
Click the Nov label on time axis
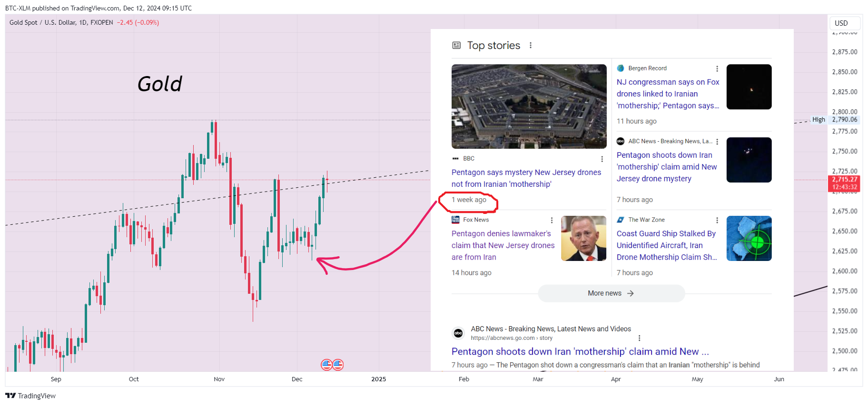(x=219, y=379)
